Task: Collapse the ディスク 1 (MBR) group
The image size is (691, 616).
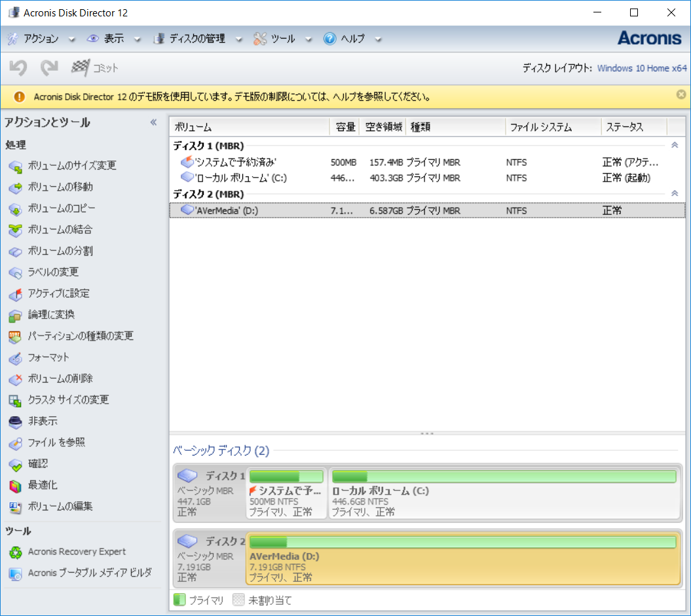Action: (x=675, y=145)
